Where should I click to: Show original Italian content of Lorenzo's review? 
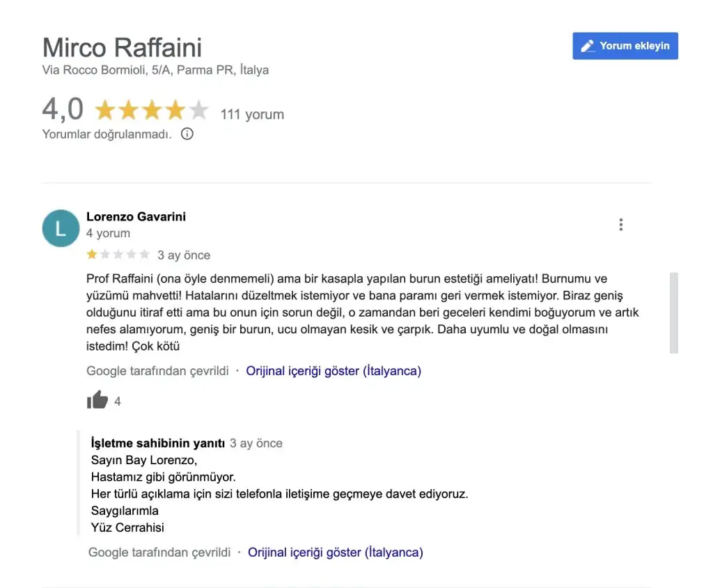pyautogui.click(x=334, y=371)
